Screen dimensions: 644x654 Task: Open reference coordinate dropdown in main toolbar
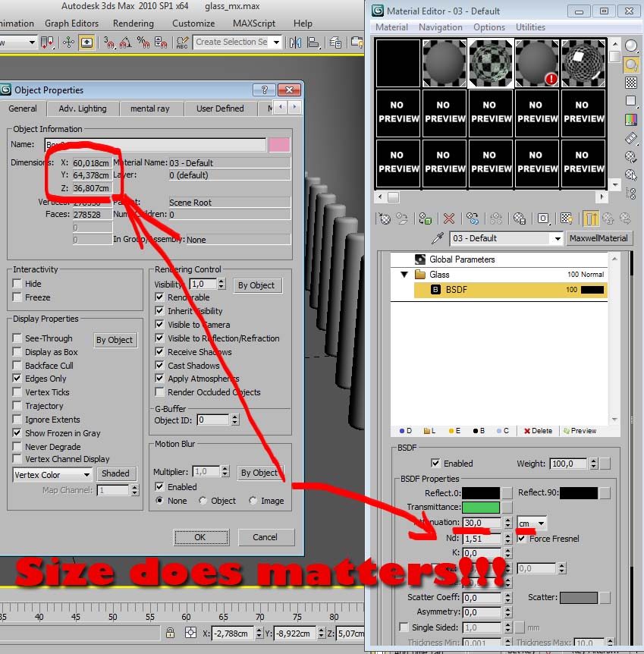pos(32,42)
